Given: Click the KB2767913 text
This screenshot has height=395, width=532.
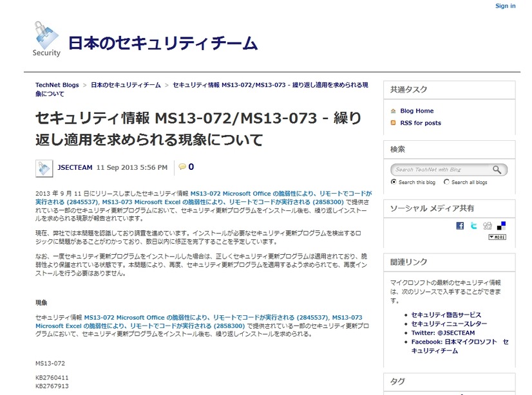Looking at the screenshot, I should click(x=52, y=386).
